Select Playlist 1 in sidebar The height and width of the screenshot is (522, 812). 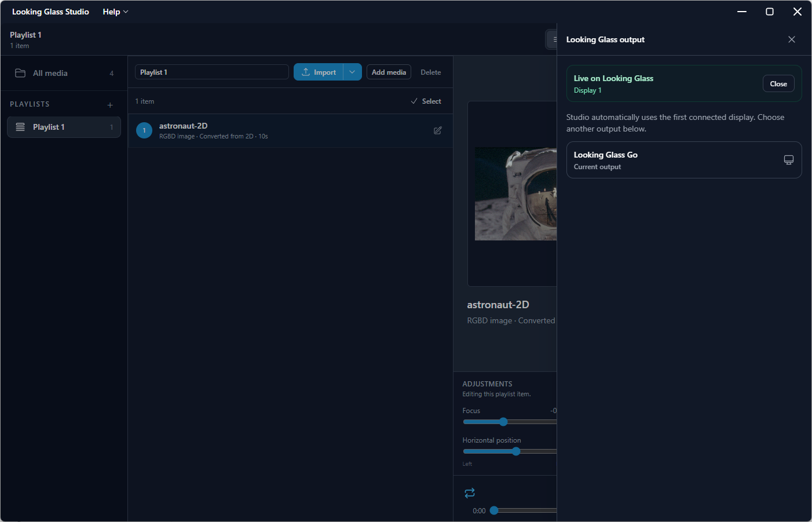(x=64, y=127)
